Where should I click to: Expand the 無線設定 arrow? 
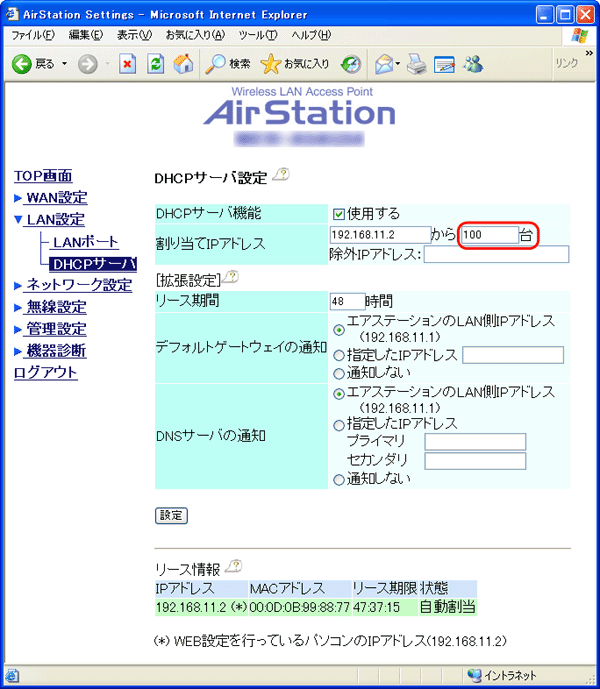[18, 308]
